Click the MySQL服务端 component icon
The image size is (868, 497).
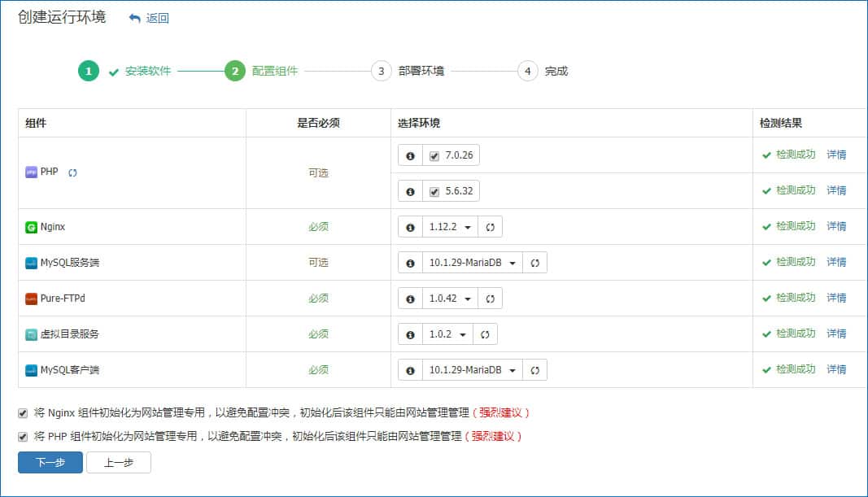32,263
